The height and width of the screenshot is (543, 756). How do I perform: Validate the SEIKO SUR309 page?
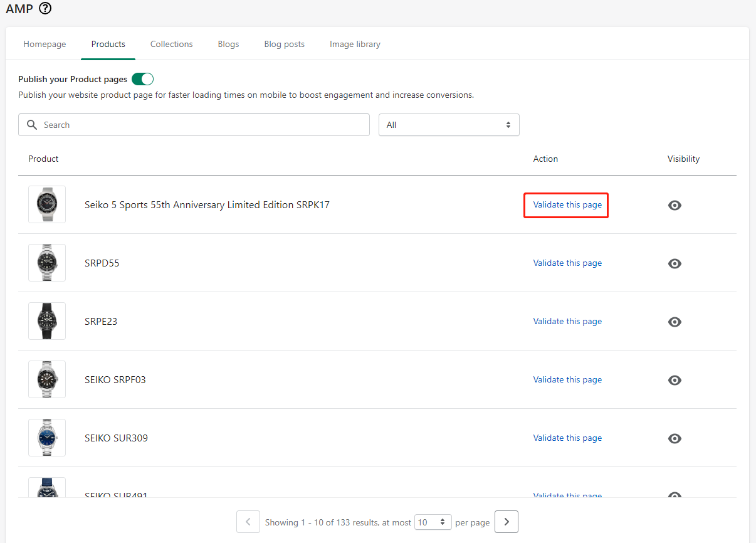click(567, 438)
